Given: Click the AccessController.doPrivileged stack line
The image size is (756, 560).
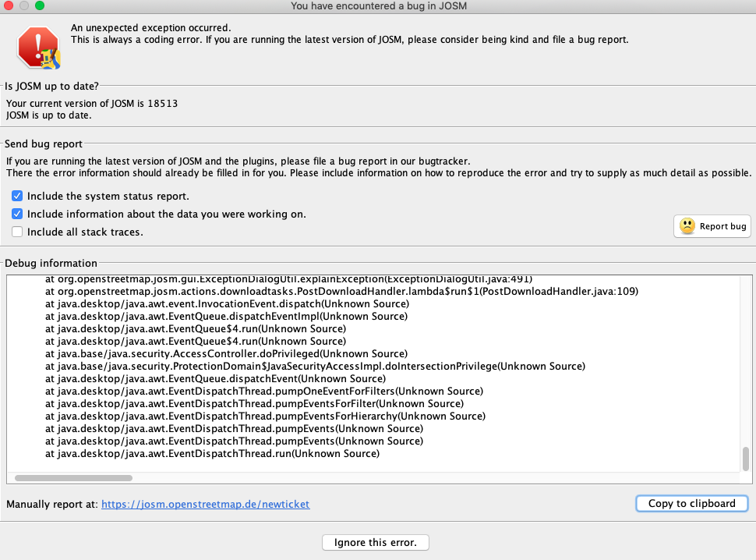Looking at the screenshot, I should click(x=226, y=354).
